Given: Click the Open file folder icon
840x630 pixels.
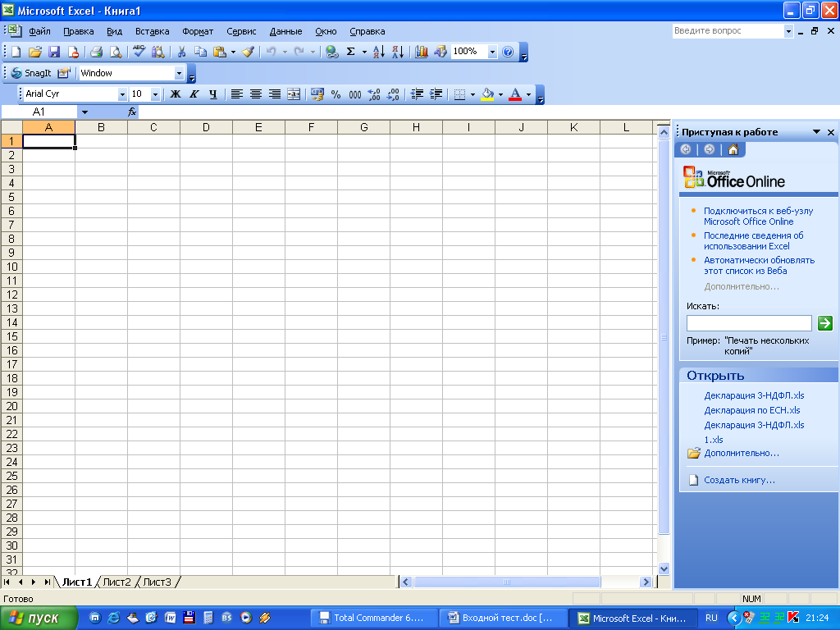Looking at the screenshot, I should [34, 52].
